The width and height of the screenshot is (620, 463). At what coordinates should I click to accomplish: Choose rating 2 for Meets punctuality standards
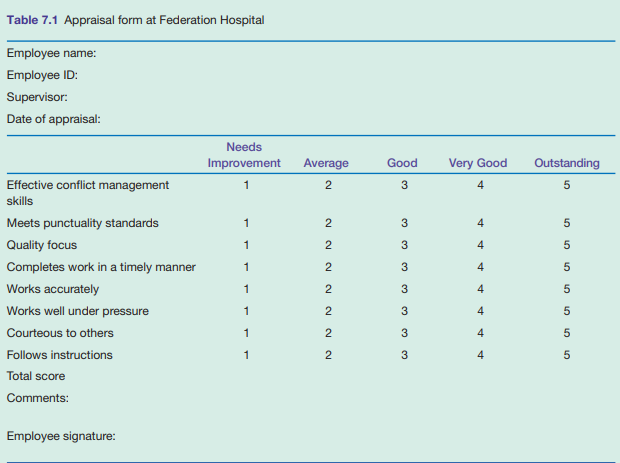click(x=327, y=223)
